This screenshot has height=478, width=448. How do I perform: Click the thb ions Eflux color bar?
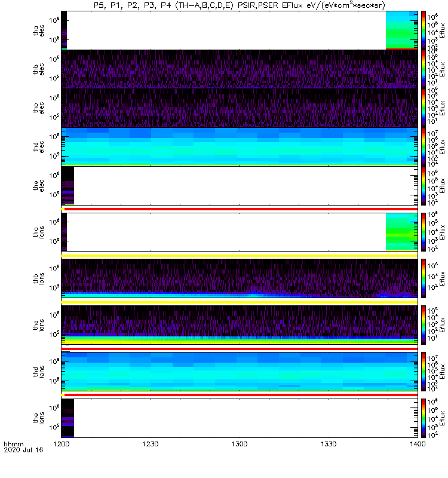(424, 278)
